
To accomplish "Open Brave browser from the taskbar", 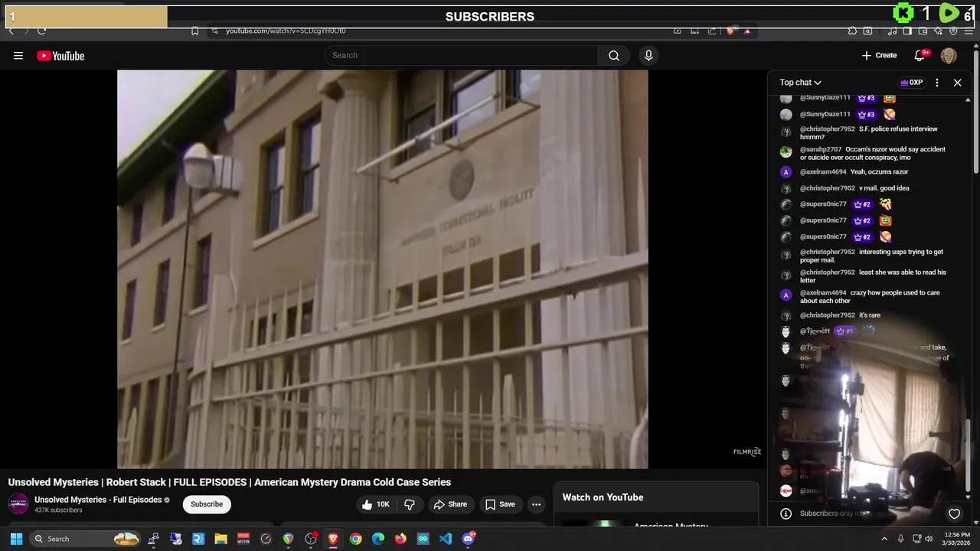I will pyautogui.click(x=333, y=539).
